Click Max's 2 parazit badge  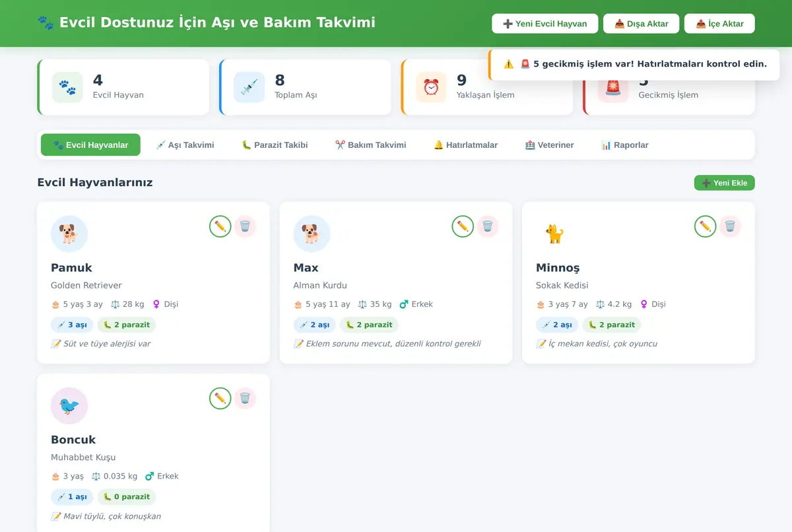coord(369,325)
